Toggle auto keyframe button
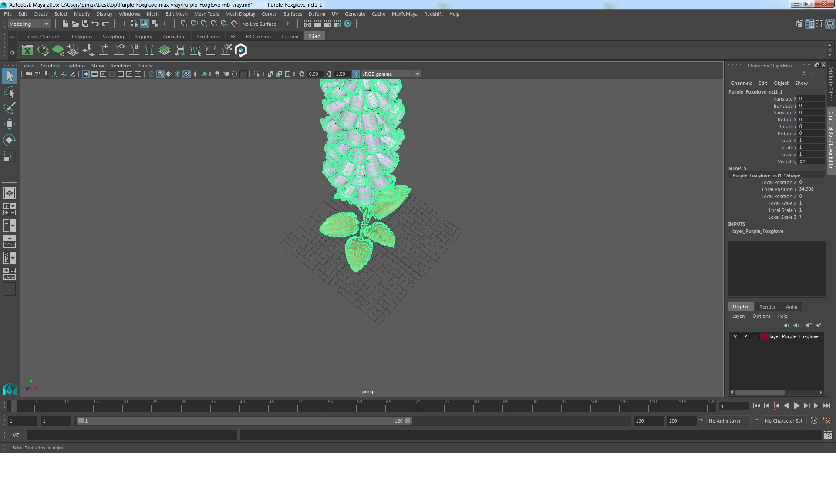This screenshot has width=836, height=504. pos(814,421)
